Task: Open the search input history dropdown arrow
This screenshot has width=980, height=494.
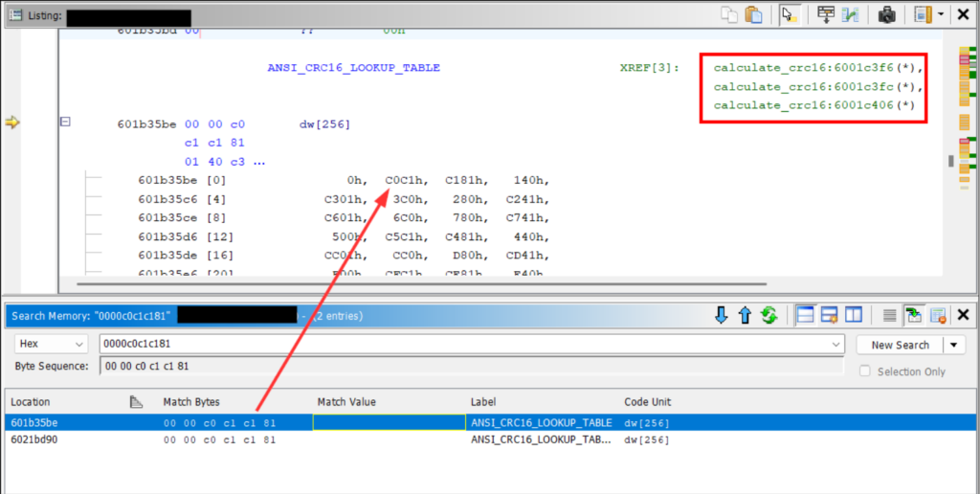Action: (x=837, y=345)
